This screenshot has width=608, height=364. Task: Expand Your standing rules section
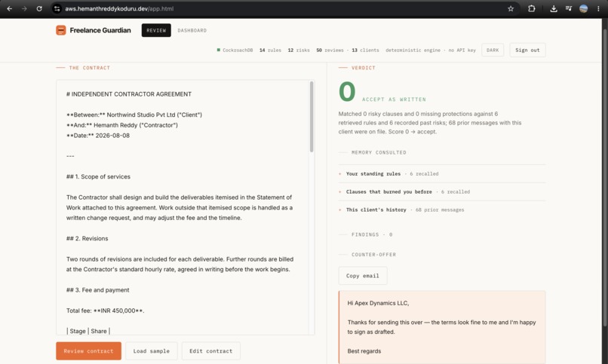(442, 174)
